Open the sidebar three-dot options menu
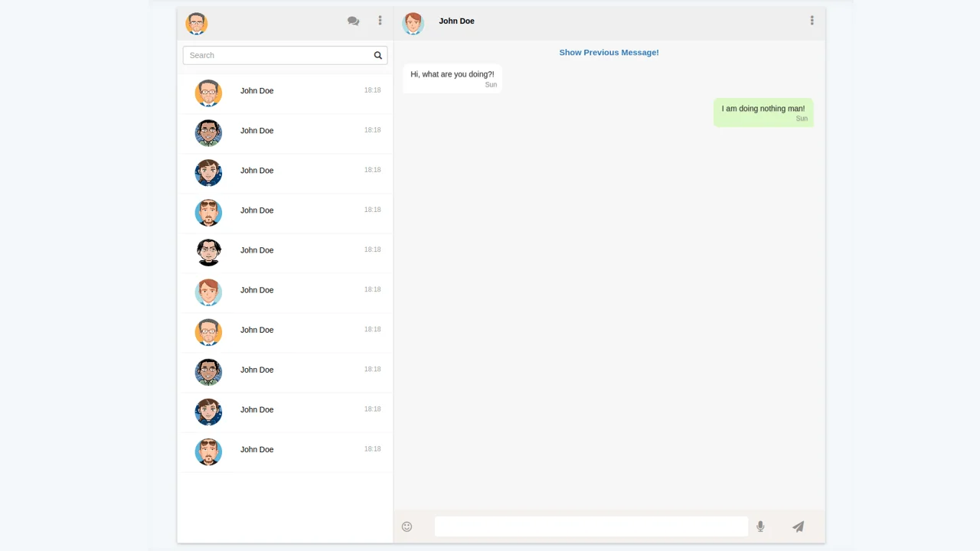This screenshot has height=551, width=980. click(380, 21)
